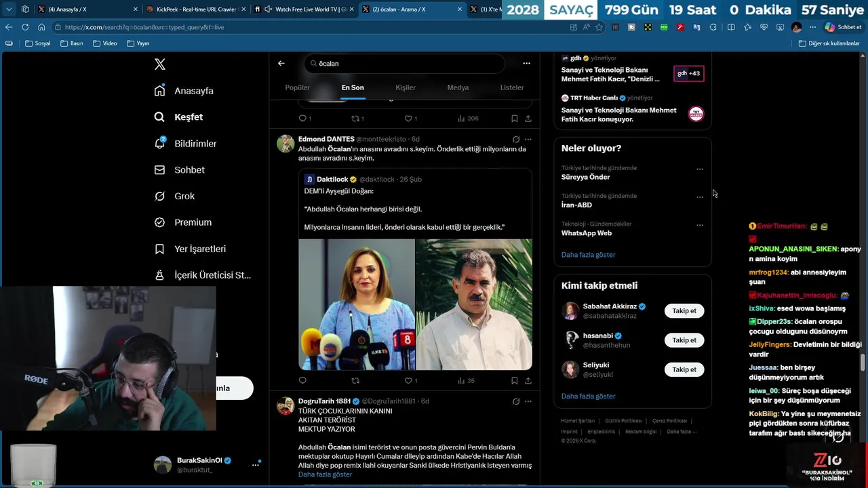Open gdh live broadcast with +43 badge

[x=688, y=73]
